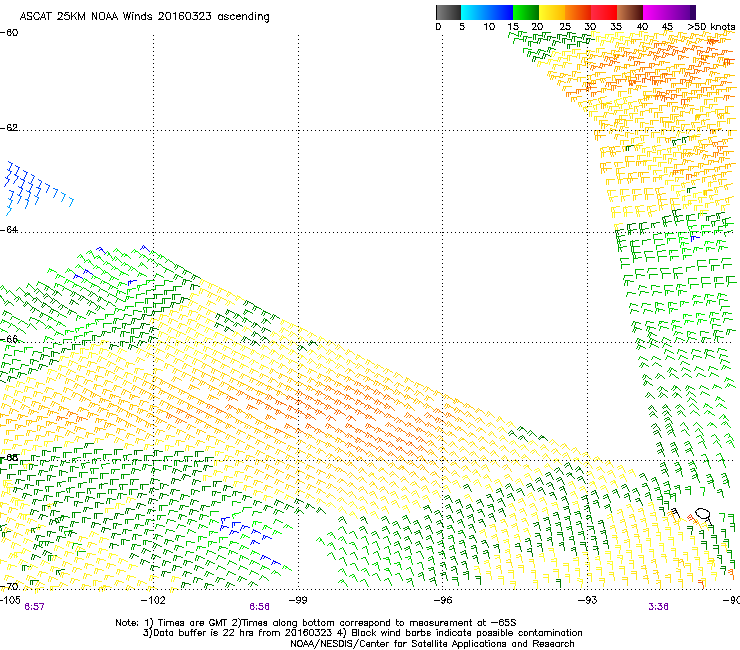
Task: Click the '-96' longitude label
Action: (x=443, y=600)
